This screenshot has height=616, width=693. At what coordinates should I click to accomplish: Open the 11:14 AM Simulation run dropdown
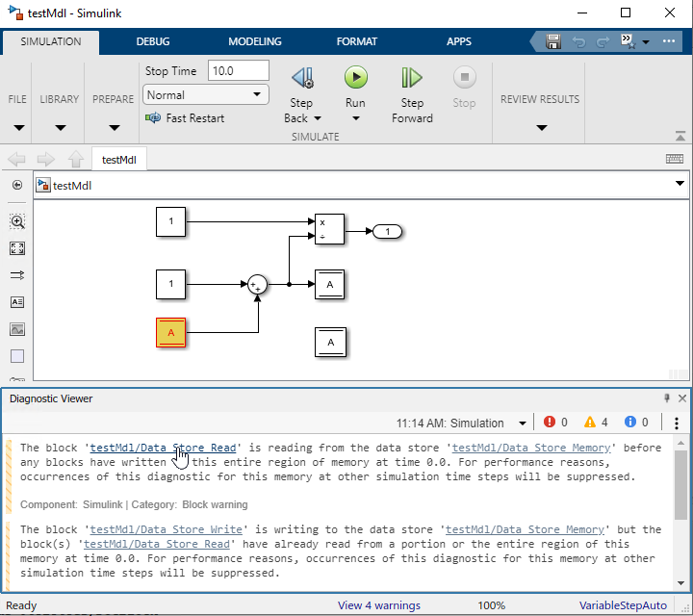tap(523, 423)
